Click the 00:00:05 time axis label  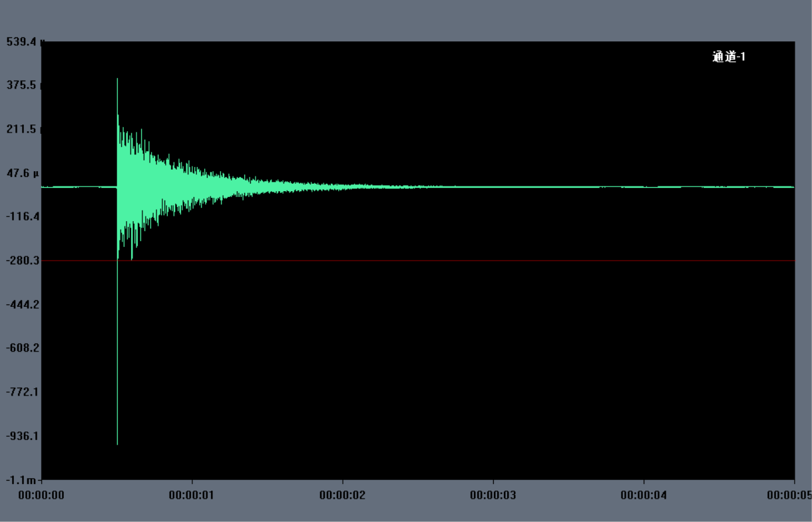coord(789,495)
